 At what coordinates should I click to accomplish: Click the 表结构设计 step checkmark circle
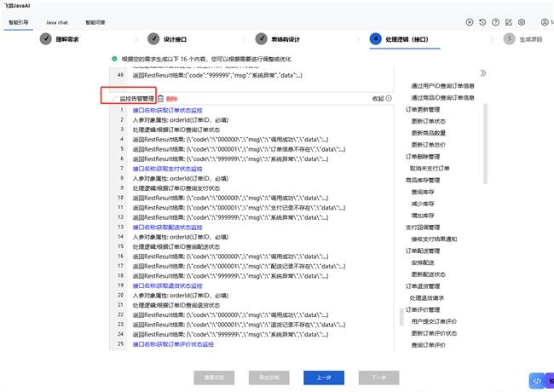(x=261, y=39)
